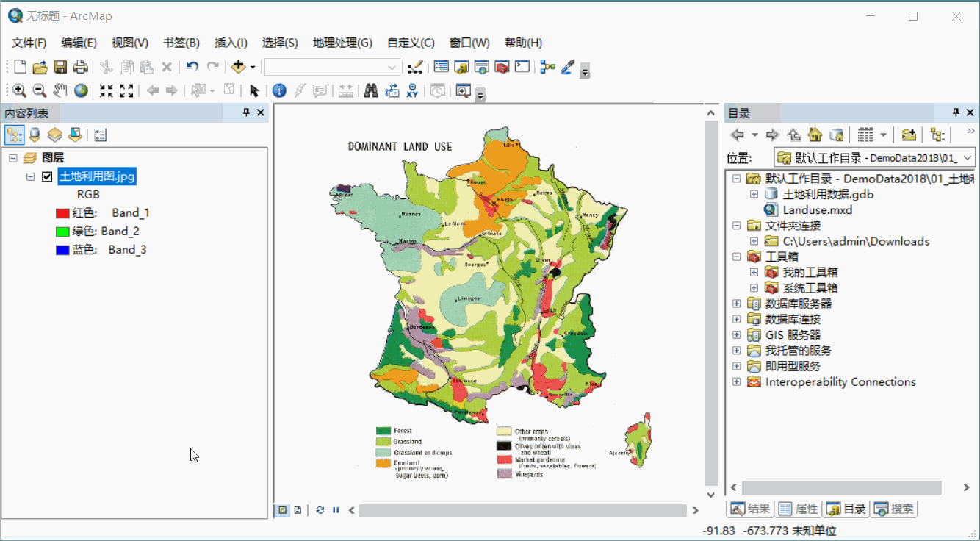Select the Pan hand tool
The image size is (980, 541).
click(x=60, y=90)
